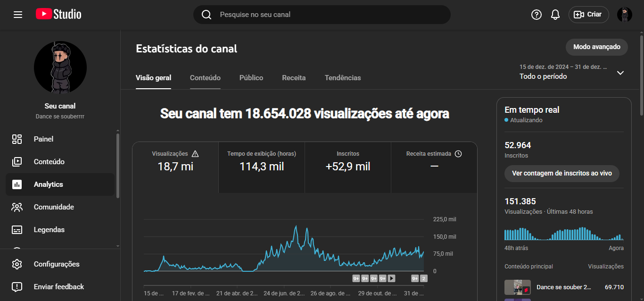
Task: Click warning triangle next to Visualizações
Action: tap(195, 154)
